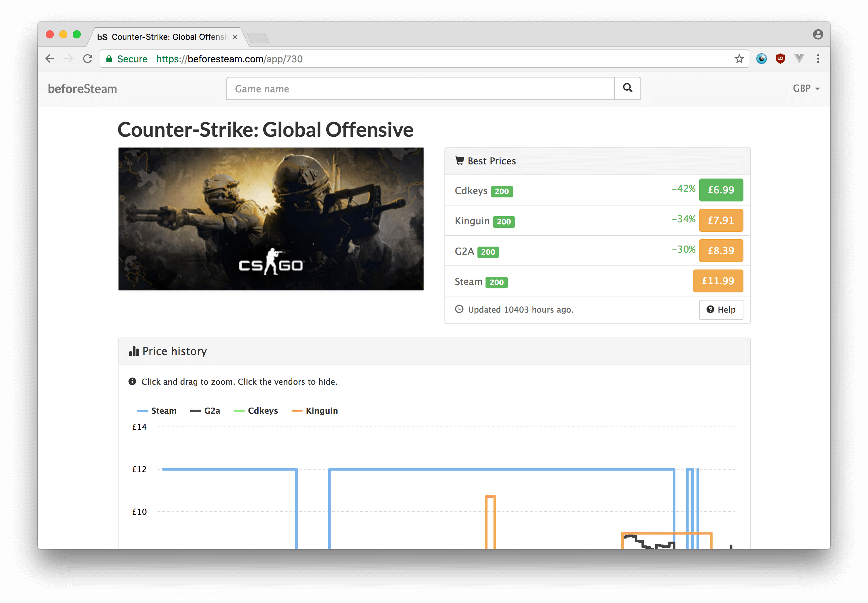Click the 200 badge next to G2A
This screenshot has width=868, height=603.
[x=488, y=252]
